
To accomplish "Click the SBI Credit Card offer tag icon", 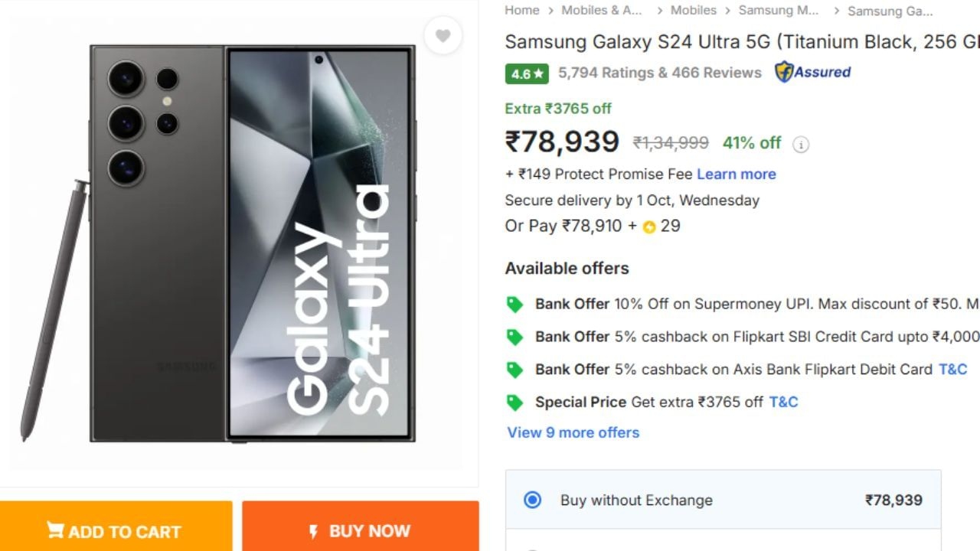I will (515, 337).
